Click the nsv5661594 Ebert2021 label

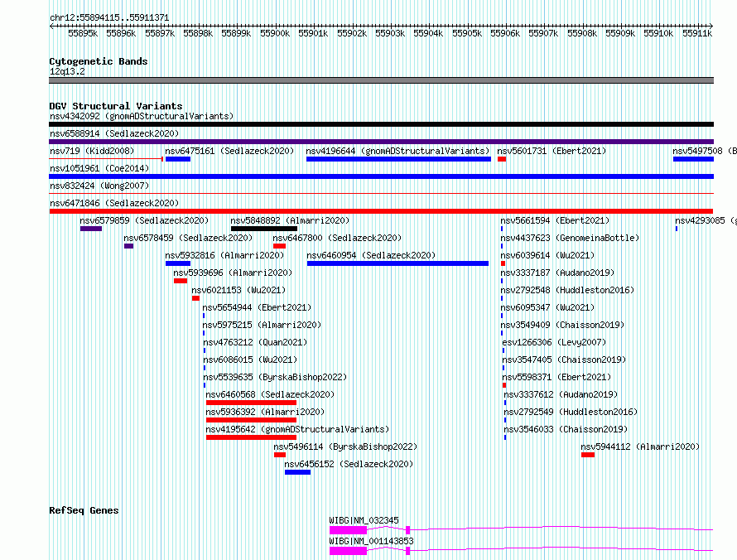pyautogui.click(x=555, y=220)
